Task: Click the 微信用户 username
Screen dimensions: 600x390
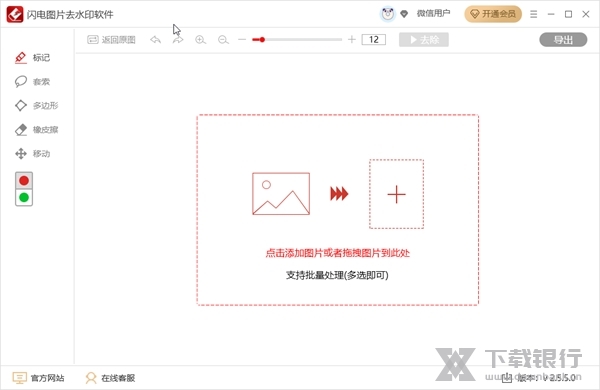Action: 433,14
